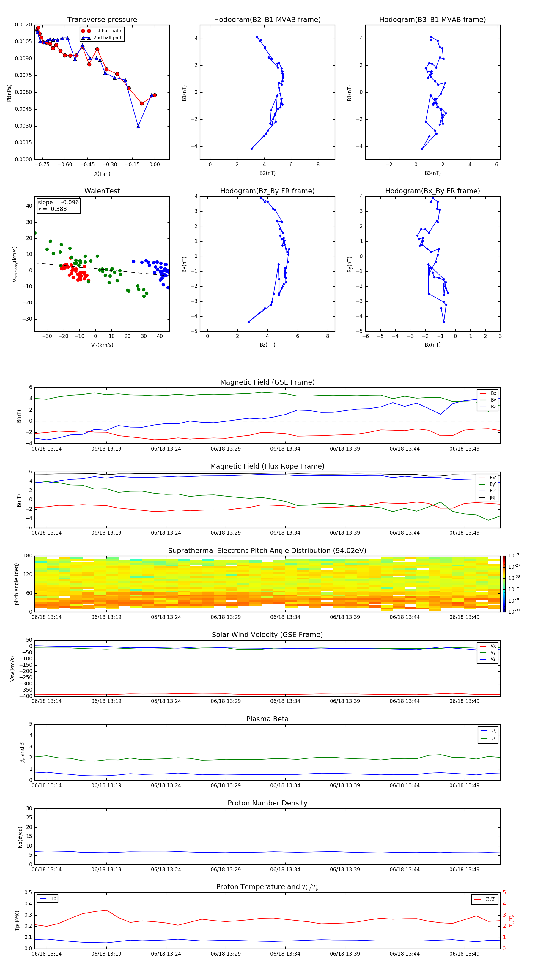Click the 'Transverse pressure' plot title
The image size is (535, 980).
point(102,20)
